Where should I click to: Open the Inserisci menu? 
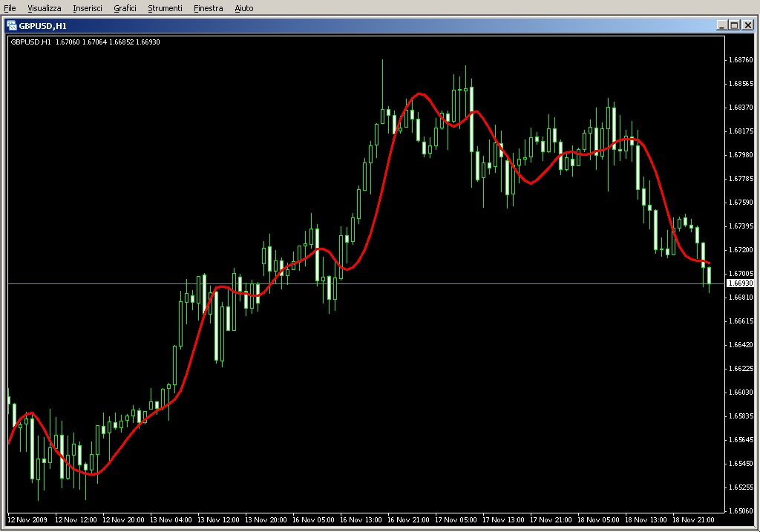[x=88, y=8]
